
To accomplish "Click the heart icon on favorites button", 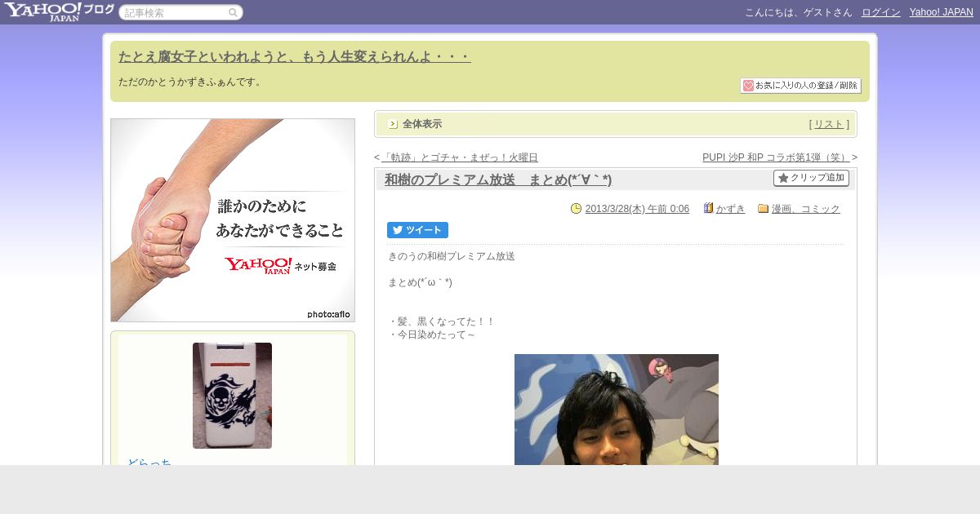I will pos(748,86).
